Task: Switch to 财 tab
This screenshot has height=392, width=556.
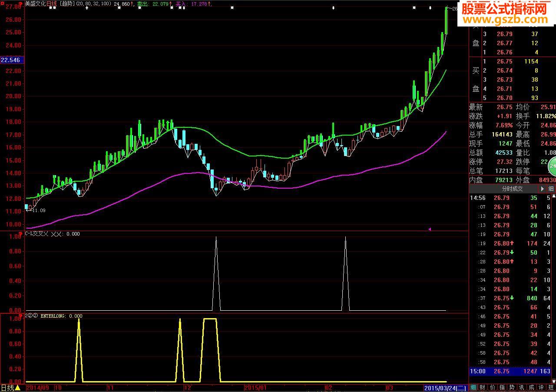Action: [x=483, y=387]
